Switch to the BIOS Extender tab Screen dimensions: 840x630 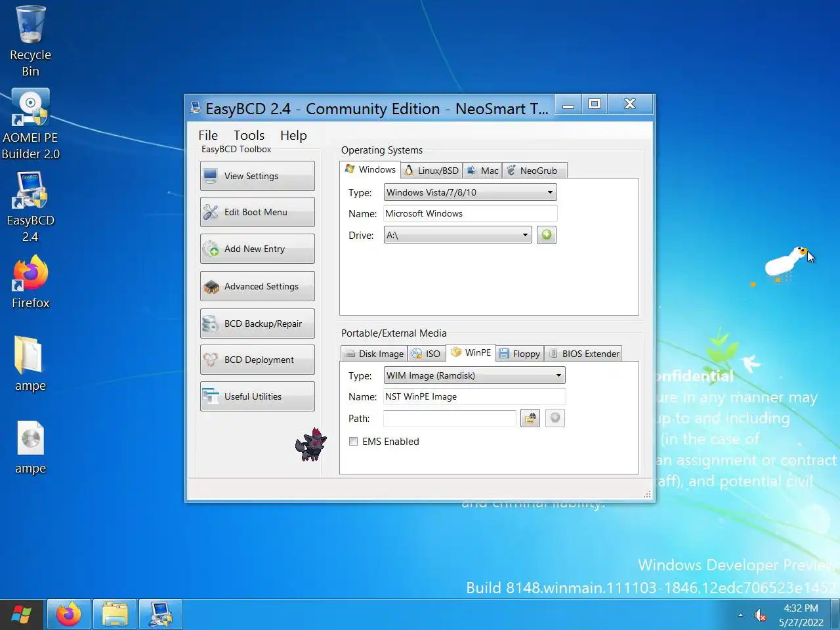[x=583, y=354]
